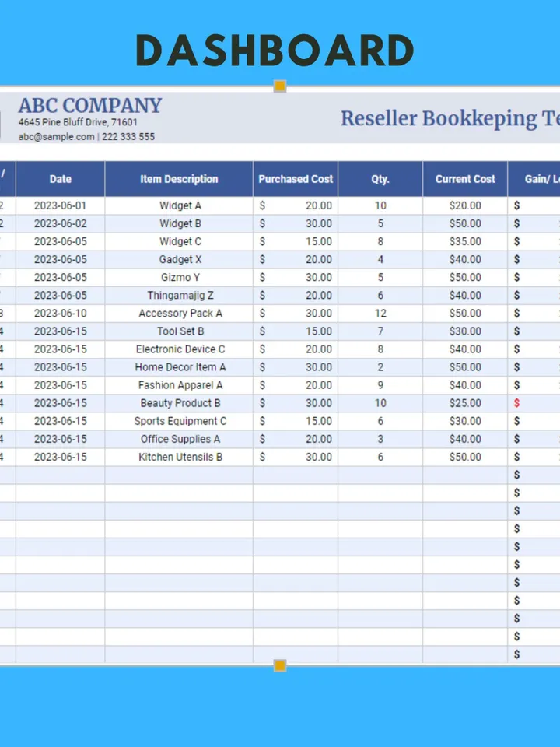560x747 pixels.
Task: Click the Gizmo Y item cell
Action: click(180, 277)
